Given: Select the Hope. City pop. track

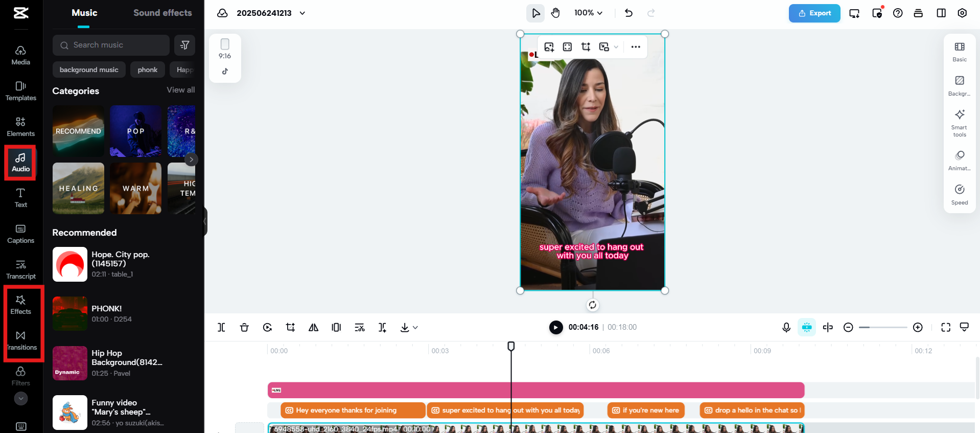Looking at the screenshot, I should click(124, 264).
